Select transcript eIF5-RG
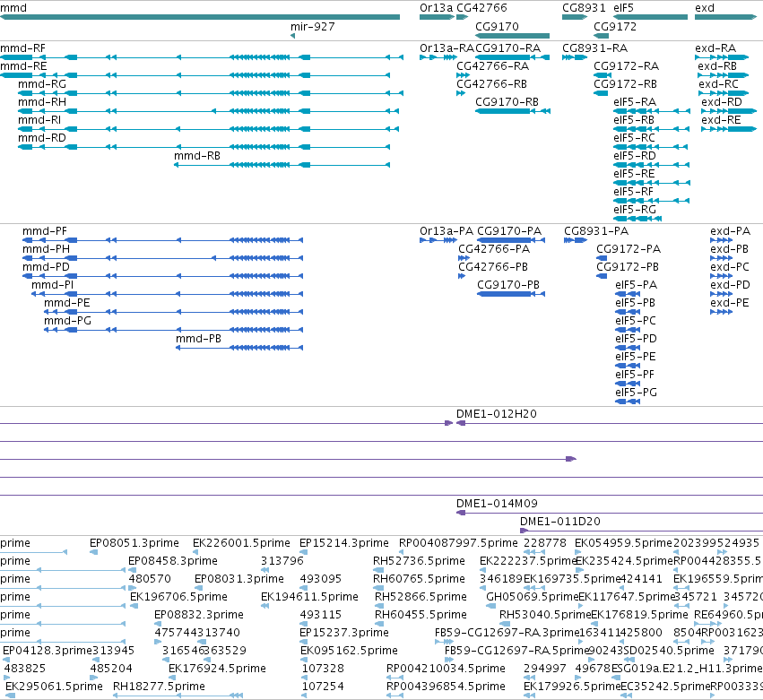763x700 pixels. tap(635, 210)
